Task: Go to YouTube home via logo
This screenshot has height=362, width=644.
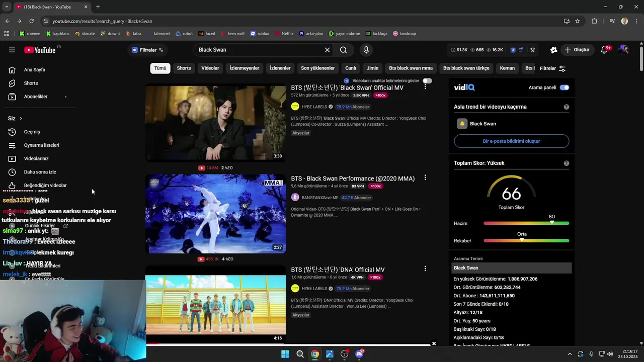Action: pyautogui.click(x=40, y=50)
